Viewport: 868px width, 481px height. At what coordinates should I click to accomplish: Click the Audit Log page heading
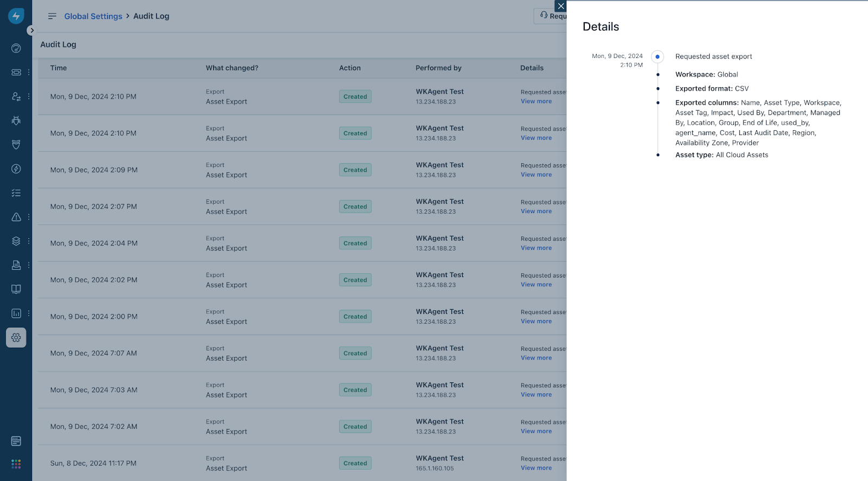pos(58,44)
